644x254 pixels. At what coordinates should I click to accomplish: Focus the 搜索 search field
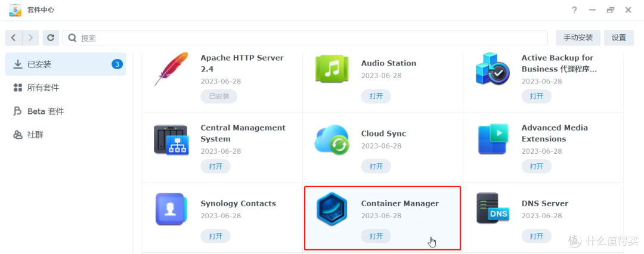(310, 38)
